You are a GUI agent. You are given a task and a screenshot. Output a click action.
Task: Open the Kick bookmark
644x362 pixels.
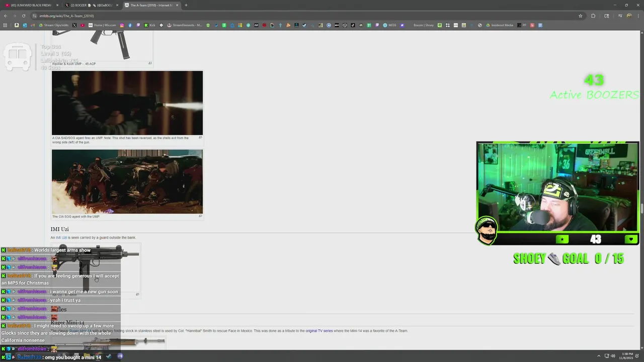click(x=149, y=25)
